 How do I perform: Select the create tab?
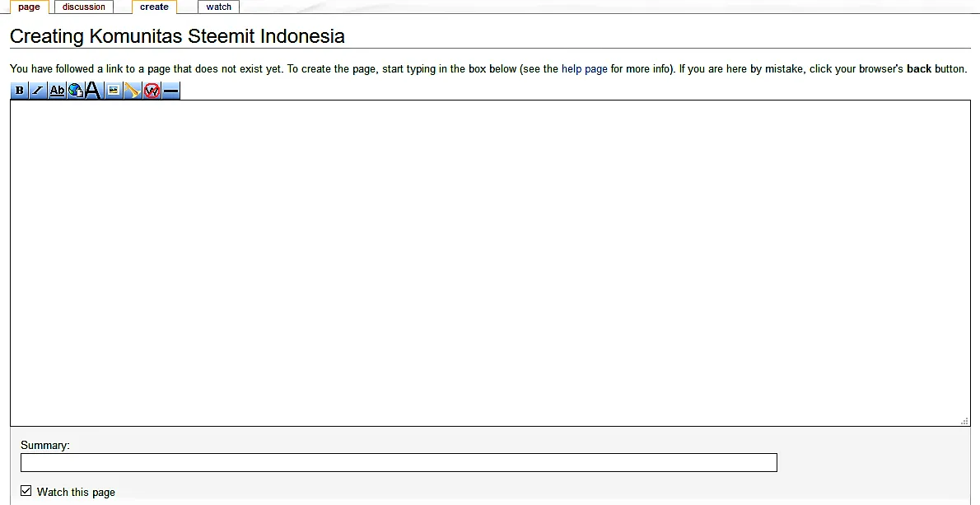tap(154, 7)
